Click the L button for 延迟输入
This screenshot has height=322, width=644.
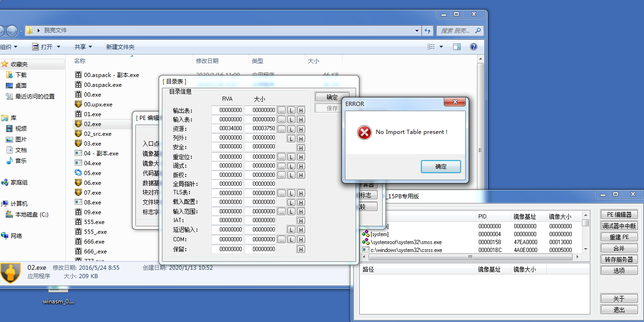pos(291,230)
